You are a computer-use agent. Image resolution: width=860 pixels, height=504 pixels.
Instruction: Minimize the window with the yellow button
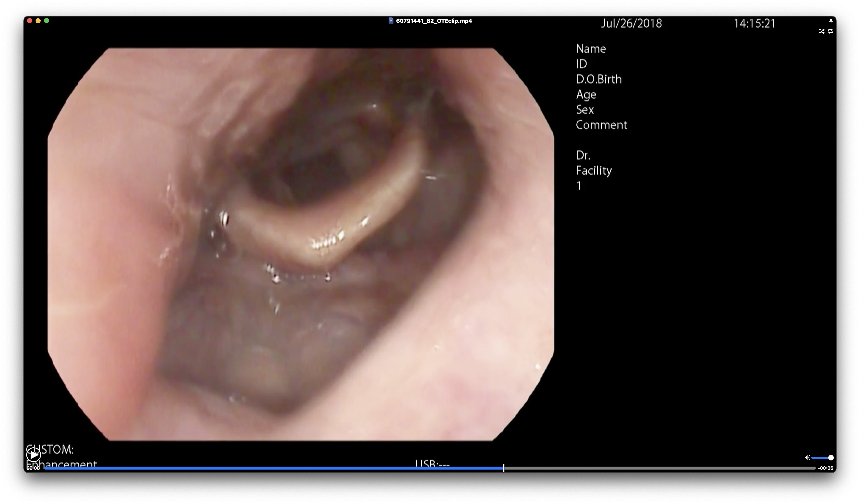(x=38, y=21)
